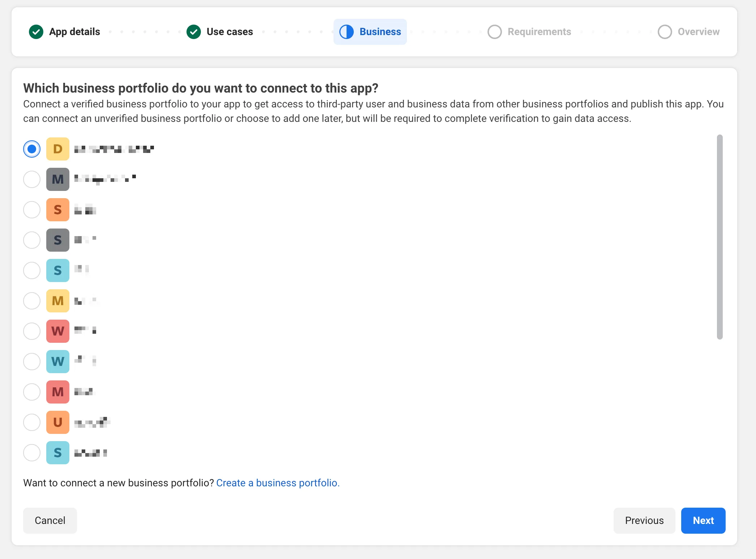Click the green checkmark beside App details
Image resolution: width=756 pixels, height=559 pixels.
tap(36, 32)
